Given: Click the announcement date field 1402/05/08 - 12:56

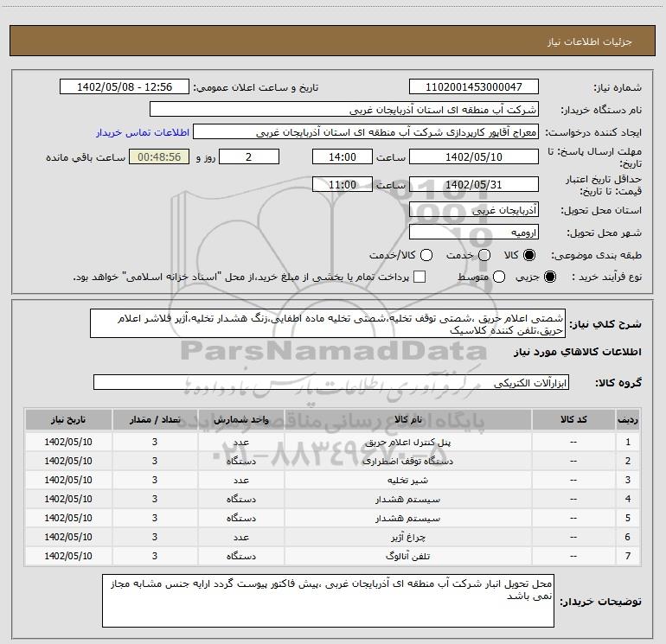Looking at the screenshot, I should (125, 86).
